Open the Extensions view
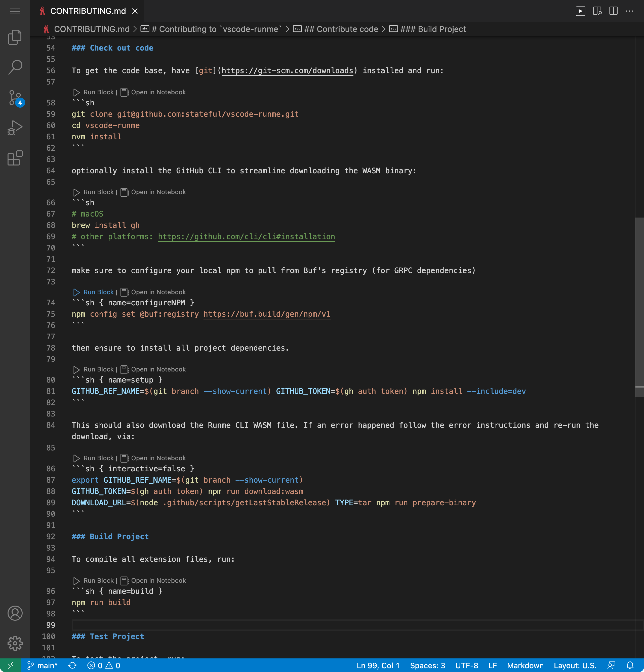 [15, 158]
